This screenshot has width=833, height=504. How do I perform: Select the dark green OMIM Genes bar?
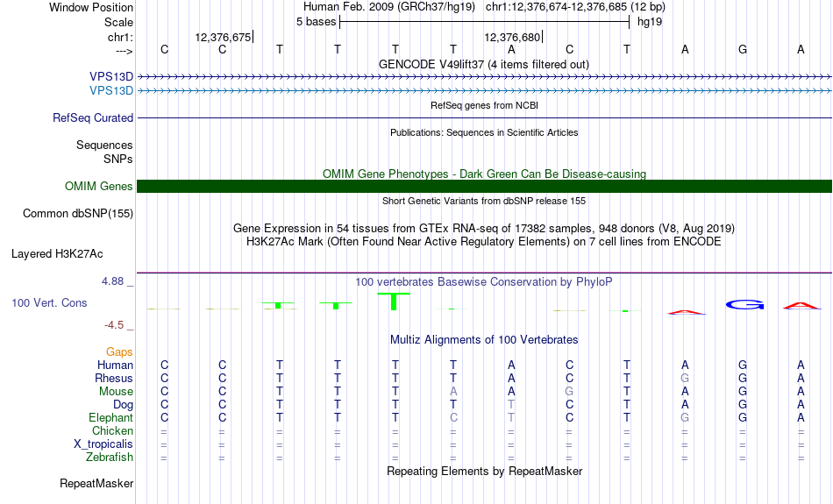[x=485, y=187]
